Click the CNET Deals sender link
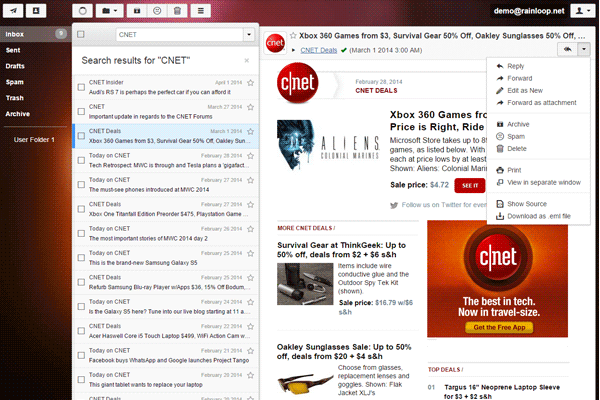This screenshot has width=600, height=400. pyautogui.click(x=321, y=49)
